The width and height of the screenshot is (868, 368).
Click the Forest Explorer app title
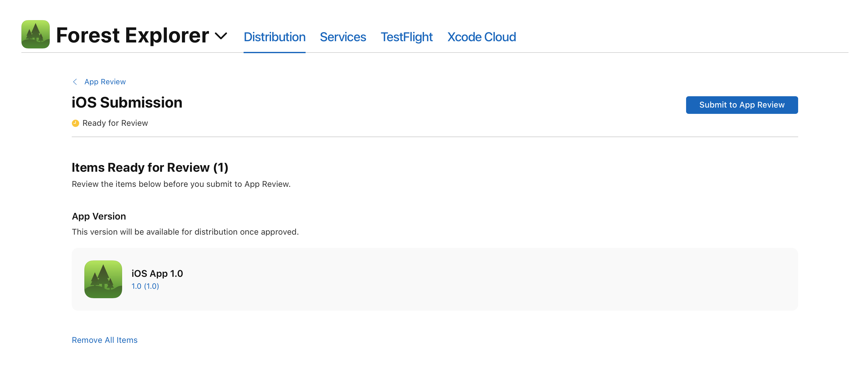coord(132,35)
